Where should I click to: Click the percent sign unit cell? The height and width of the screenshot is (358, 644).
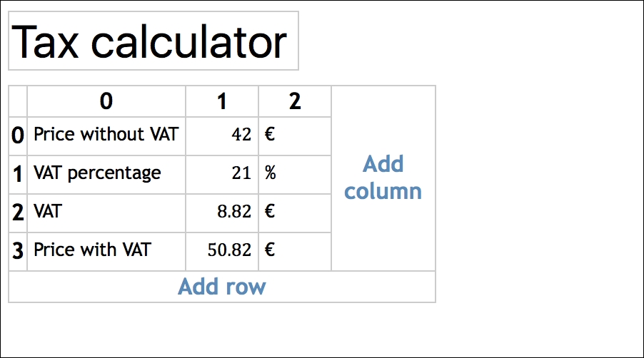(x=295, y=174)
